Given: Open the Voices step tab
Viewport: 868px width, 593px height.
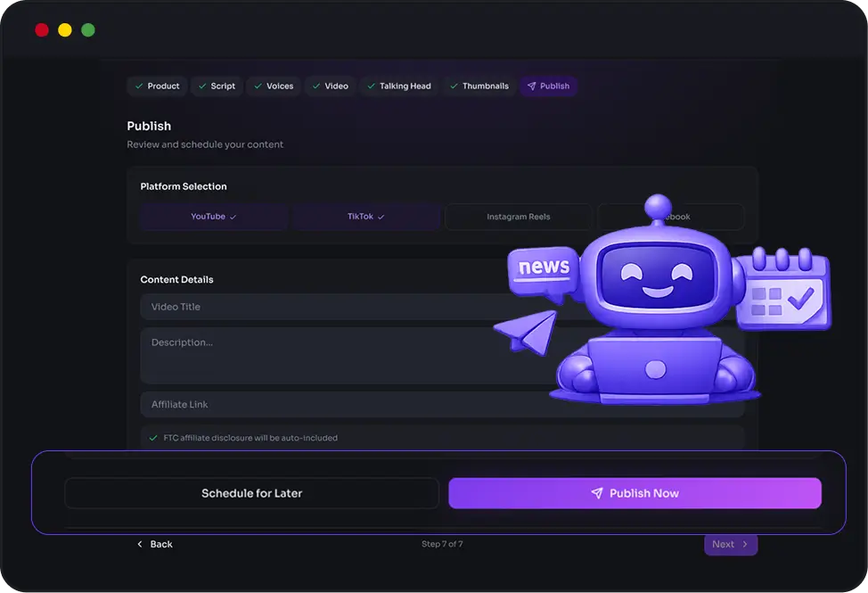Looking at the screenshot, I should (x=274, y=86).
